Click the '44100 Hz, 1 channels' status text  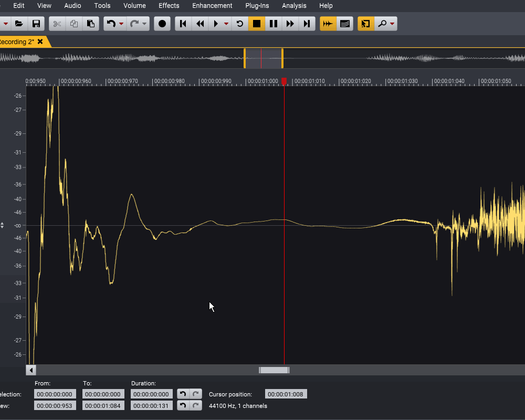pyautogui.click(x=238, y=406)
